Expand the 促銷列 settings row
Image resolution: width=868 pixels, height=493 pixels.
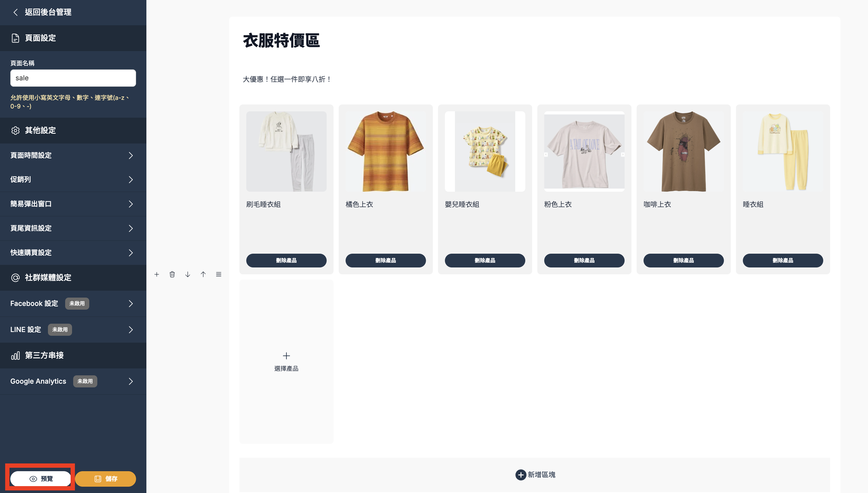click(73, 179)
